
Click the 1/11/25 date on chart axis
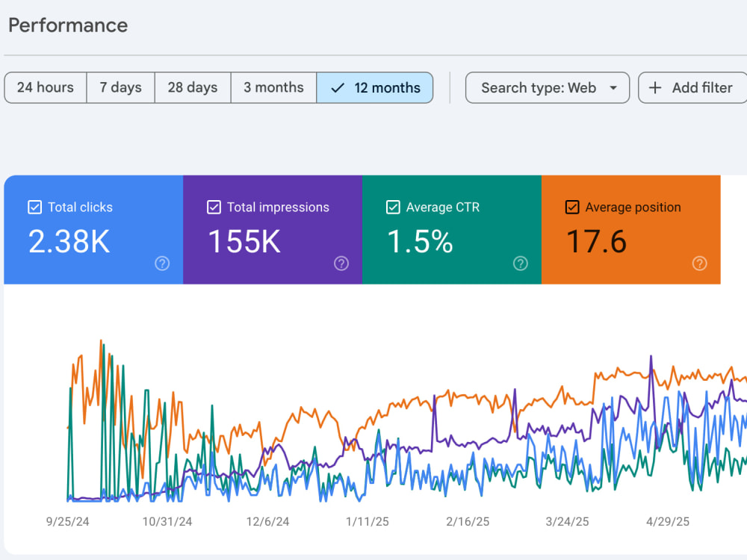click(x=368, y=521)
